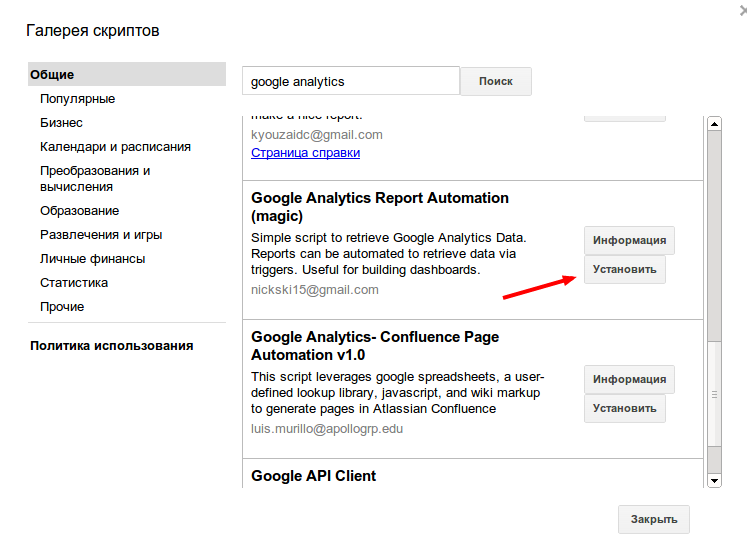Open the Страница справки link
The width and height of the screenshot is (747, 540).
[305, 153]
